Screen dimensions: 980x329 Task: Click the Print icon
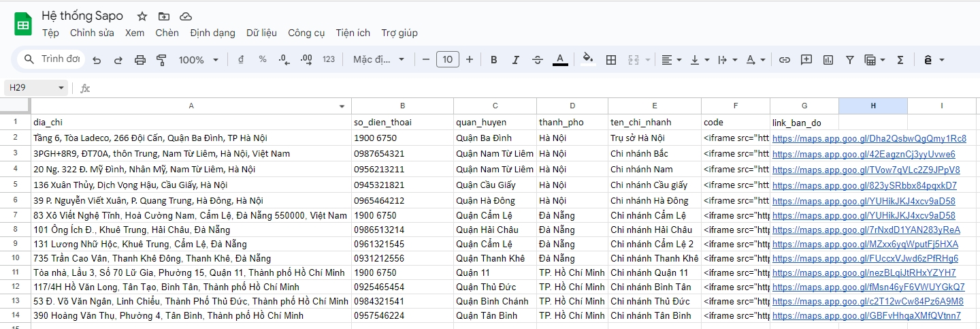click(140, 60)
